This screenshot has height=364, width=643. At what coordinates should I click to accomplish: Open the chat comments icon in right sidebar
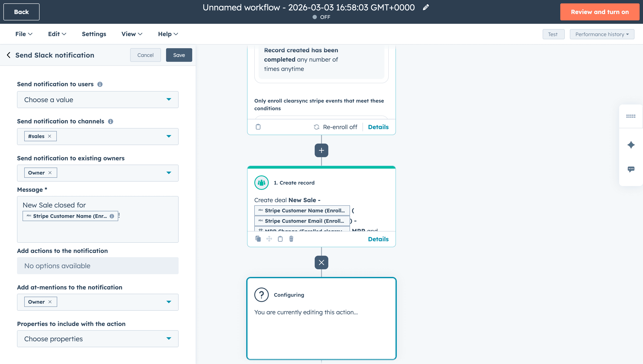pos(631,169)
